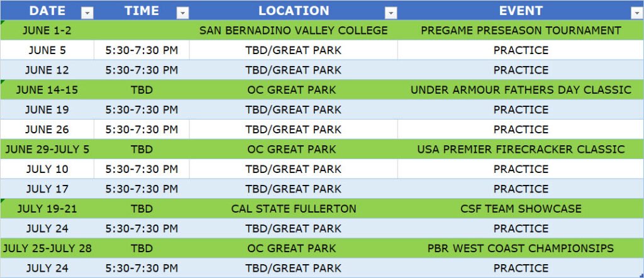Select the PREGAME PRESEASON TOURNAMENT cell
Image resolution: width=644 pixels, height=278 pixels.
(x=521, y=30)
